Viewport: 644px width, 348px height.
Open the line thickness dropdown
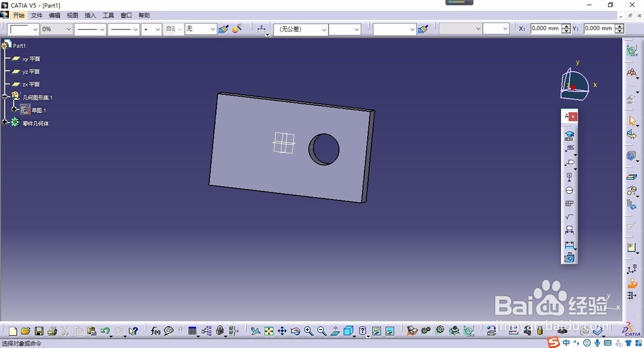102,29
